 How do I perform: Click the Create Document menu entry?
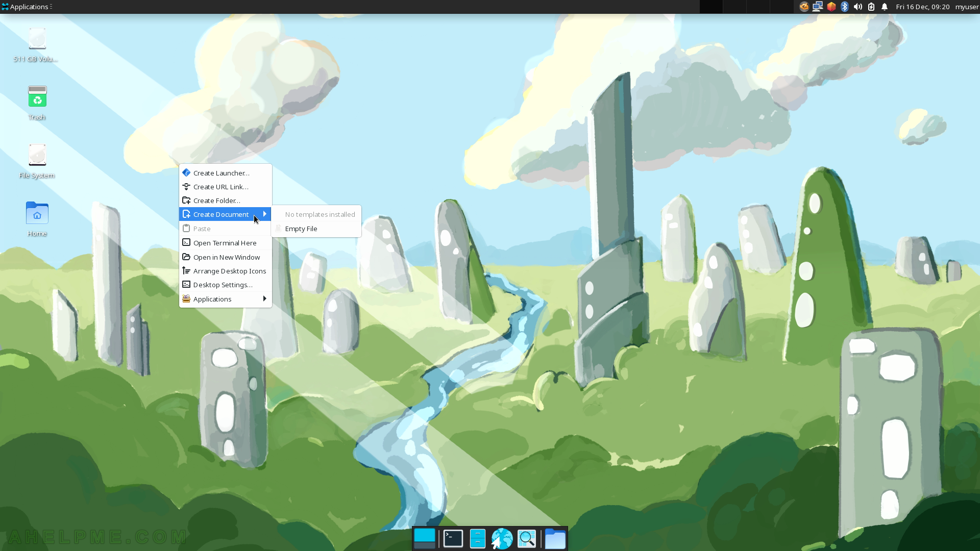[225, 214]
